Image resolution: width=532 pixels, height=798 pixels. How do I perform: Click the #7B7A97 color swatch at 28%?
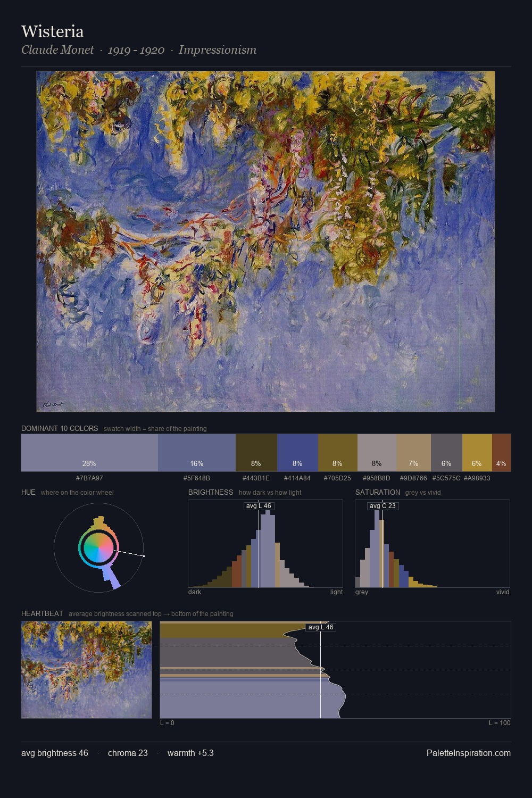click(89, 453)
